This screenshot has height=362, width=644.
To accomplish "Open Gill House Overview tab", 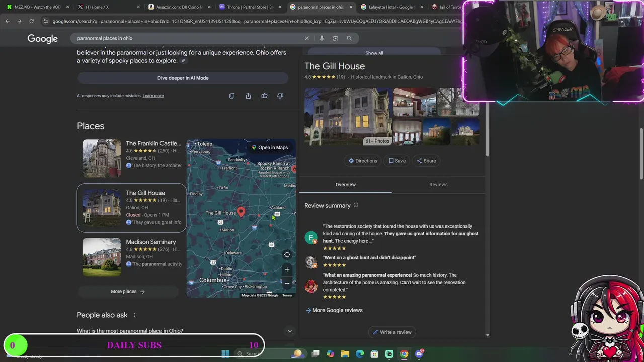I will pos(346,185).
